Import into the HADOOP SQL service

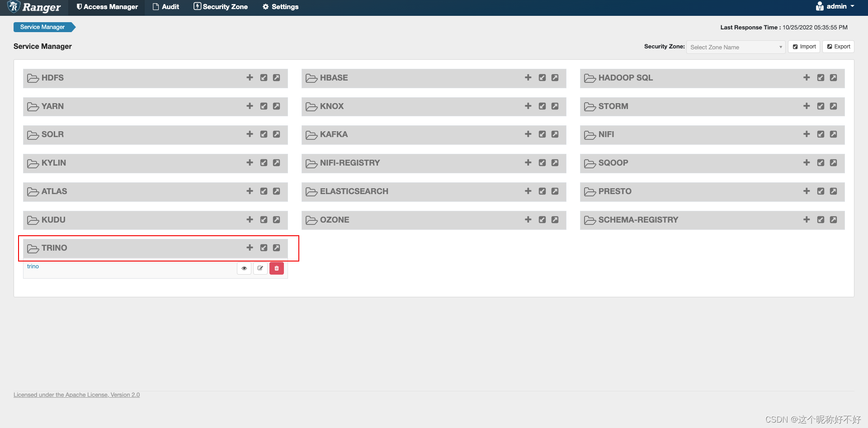click(821, 77)
